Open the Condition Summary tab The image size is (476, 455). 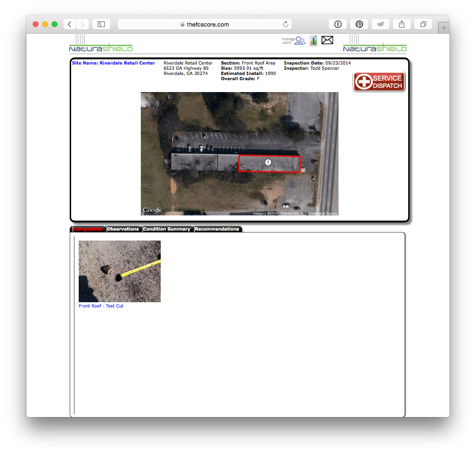pos(167,229)
